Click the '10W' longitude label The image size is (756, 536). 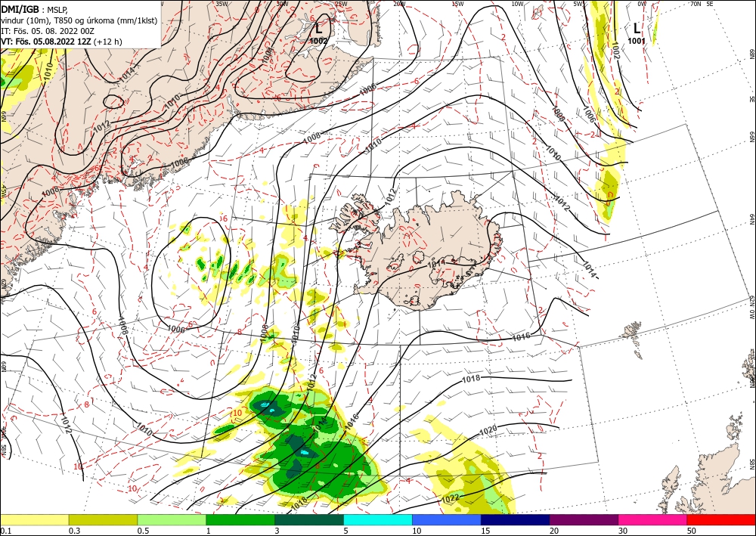[517, 4]
